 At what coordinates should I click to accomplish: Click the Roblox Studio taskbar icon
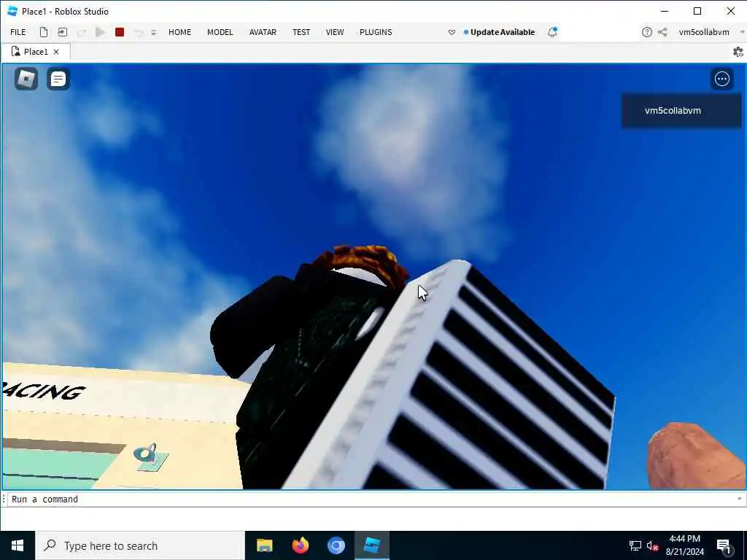click(x=371, y=545)
